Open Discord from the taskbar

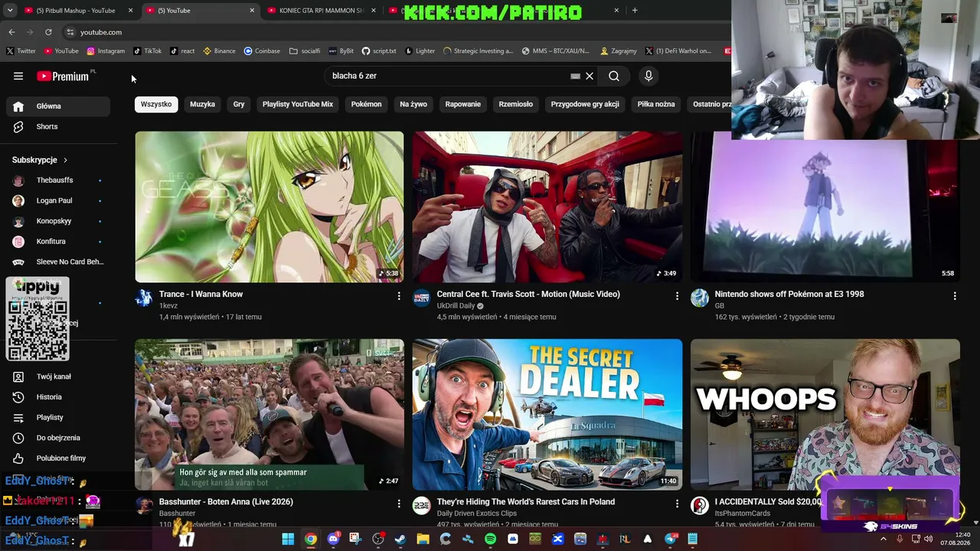pyautogui.click(x=333, y=540)
